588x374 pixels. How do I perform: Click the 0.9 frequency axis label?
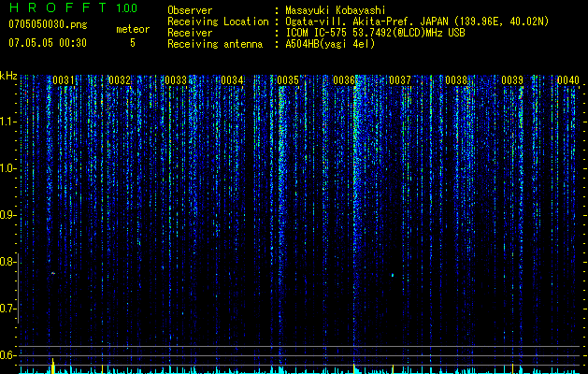coord(7,215)
